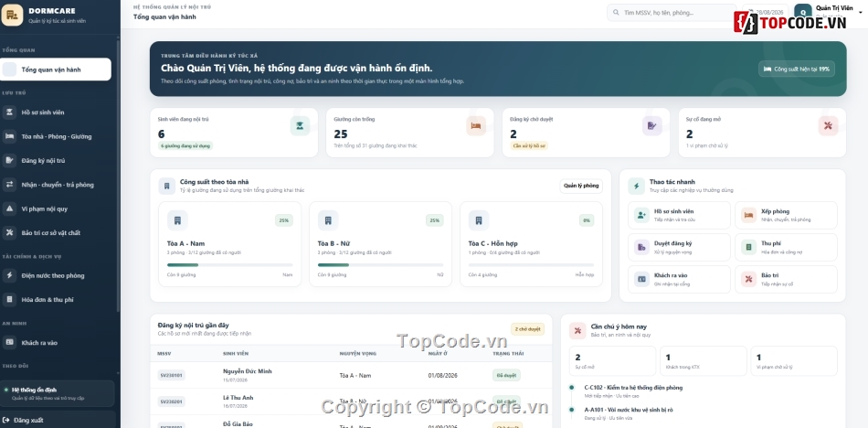
Task: Click the transfer arrows icon in sidebar
Action: tap(9, 185)
